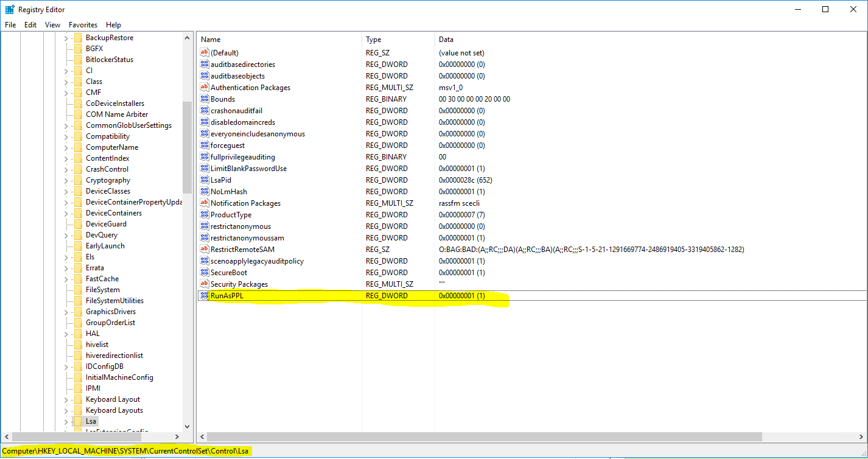Select the FileSystemUtilities key
Screen dimensions: 868x459
(114, 301)
